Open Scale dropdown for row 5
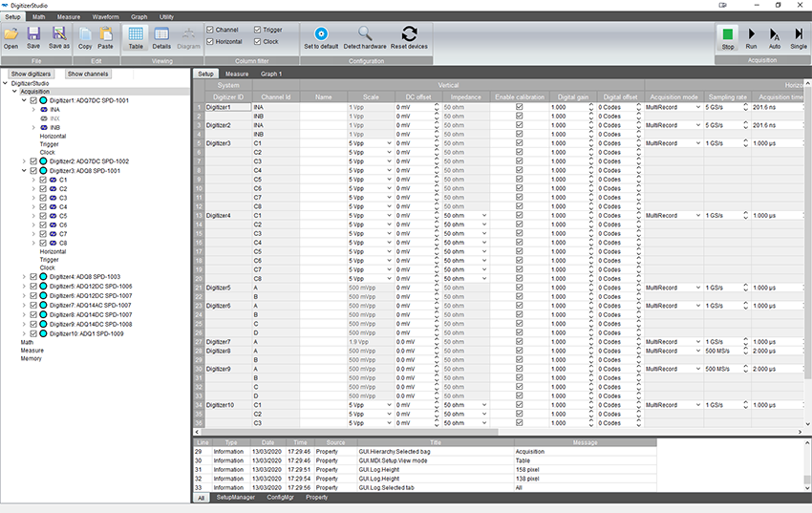The width and height of the screenshot is (812, 513). point(389,143)
